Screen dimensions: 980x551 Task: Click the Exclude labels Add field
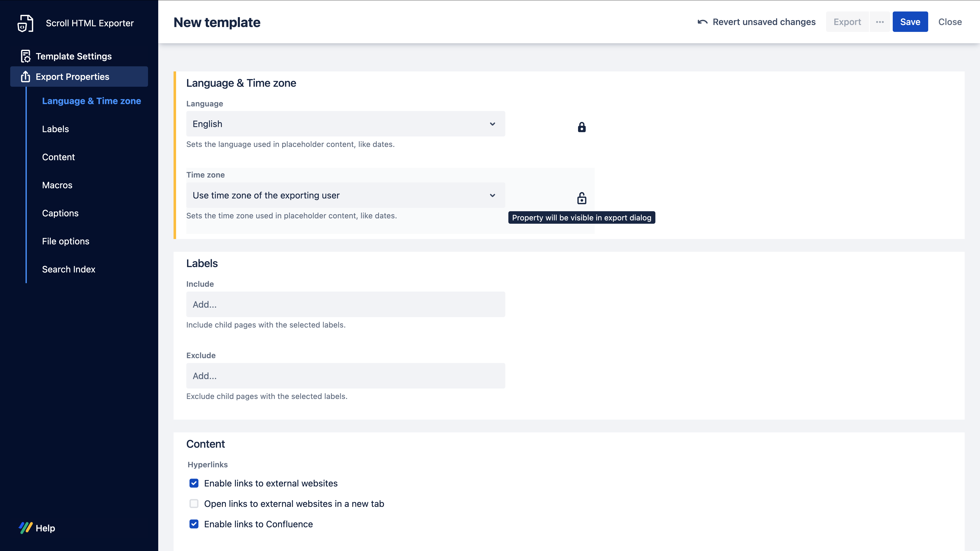pyautogui.click(x=346, y=376)
